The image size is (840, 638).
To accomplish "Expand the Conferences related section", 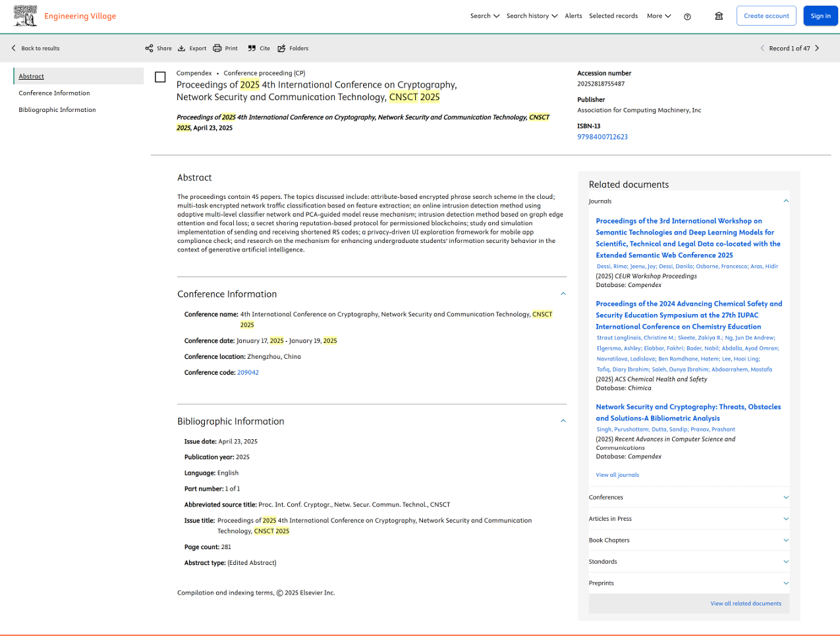I will 785,497.
